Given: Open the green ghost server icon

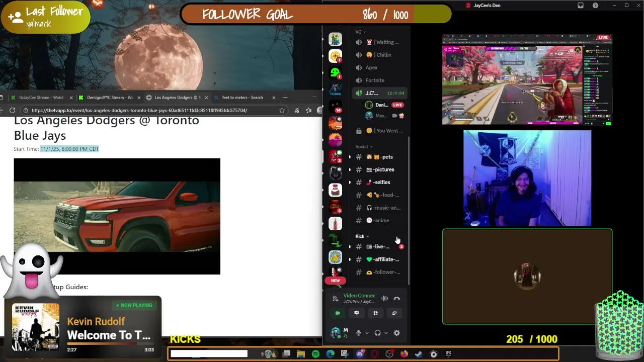Looking at the screenshot, I should 335,73.
